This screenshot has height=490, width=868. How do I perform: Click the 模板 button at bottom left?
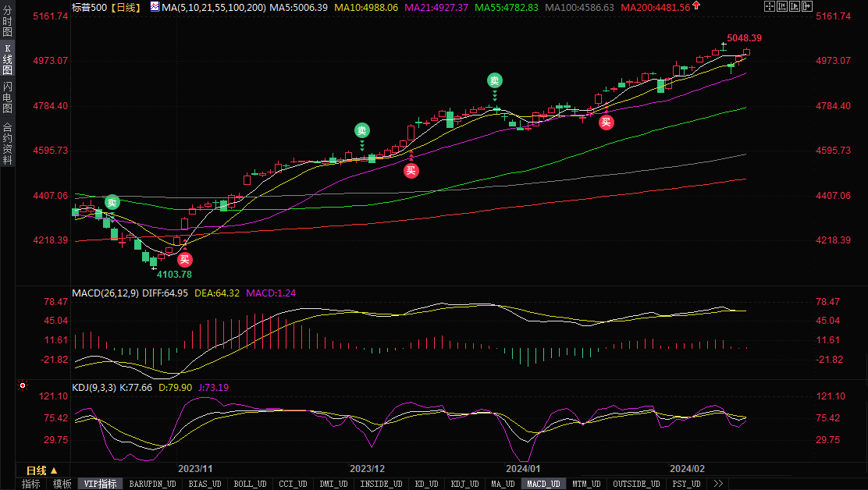point(62,484)
